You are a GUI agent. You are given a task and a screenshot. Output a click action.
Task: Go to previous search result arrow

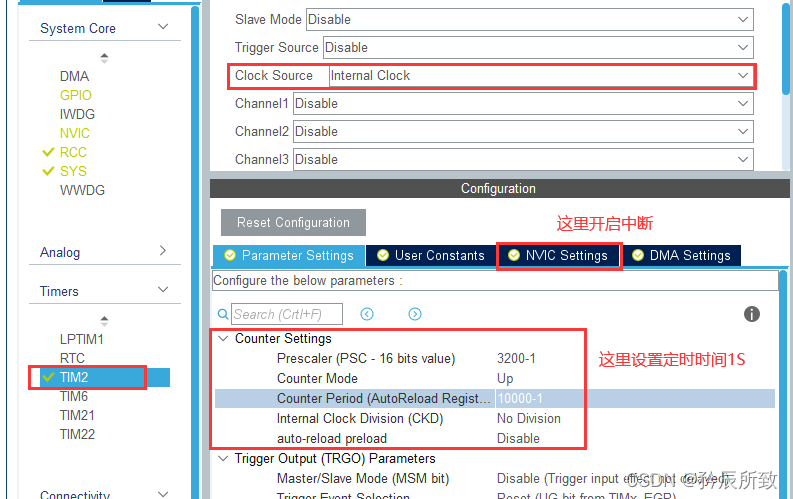[367, 314]
